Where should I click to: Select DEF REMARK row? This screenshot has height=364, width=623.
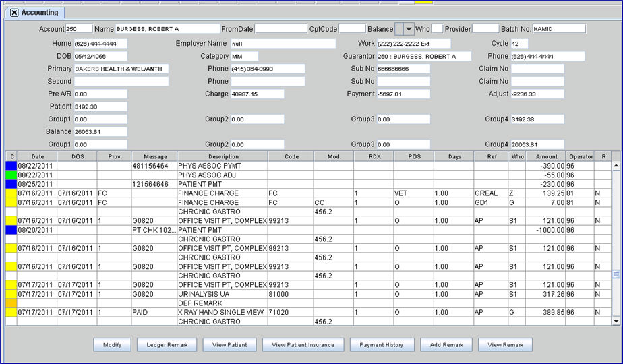pyautogui.click(x=308, y=303)
